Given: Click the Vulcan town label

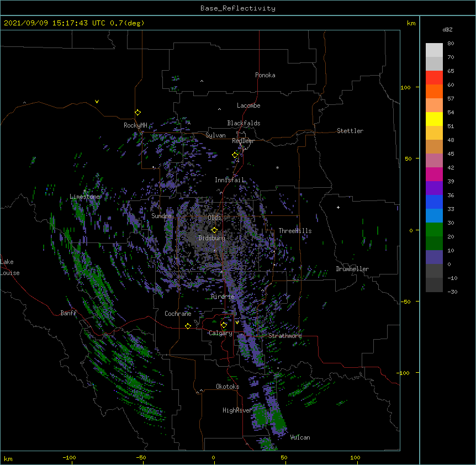Looking at the screenshot, I should [300, 437].
